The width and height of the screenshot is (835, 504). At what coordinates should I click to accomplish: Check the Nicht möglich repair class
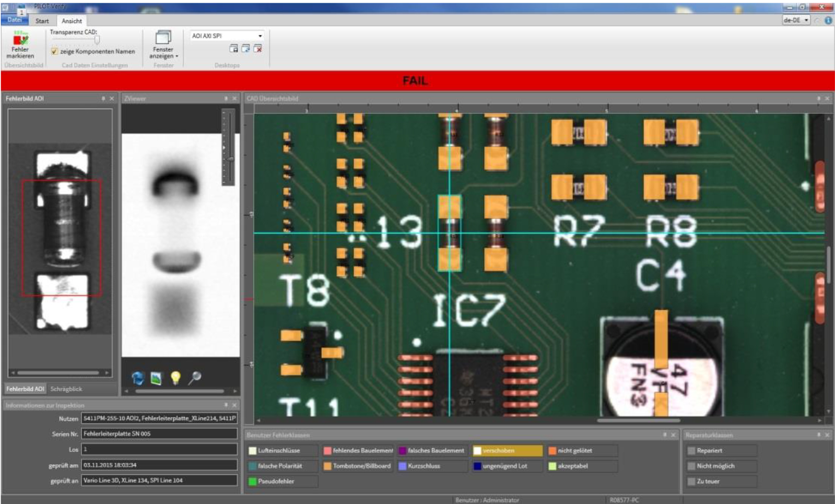(x=691, y=466)
